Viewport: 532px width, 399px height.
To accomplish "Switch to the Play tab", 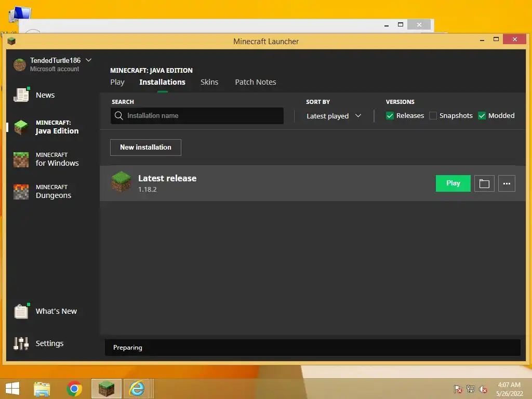I will 117,82.
